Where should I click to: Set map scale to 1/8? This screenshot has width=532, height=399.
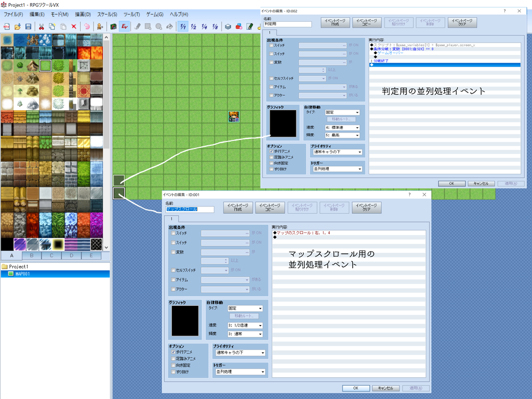pyautogui.click(x=215, y=27)
